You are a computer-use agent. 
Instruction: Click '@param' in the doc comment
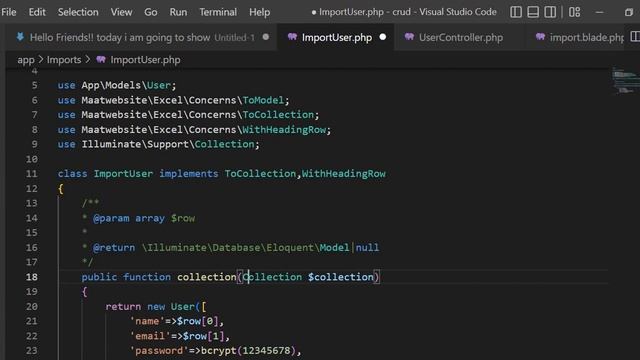coord(111,218)
